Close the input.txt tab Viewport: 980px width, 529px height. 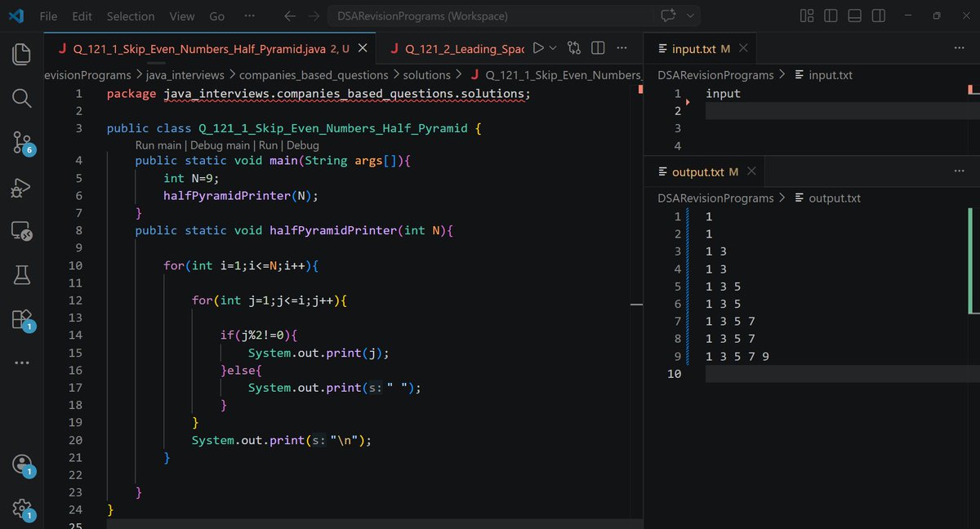pos(743,48)
